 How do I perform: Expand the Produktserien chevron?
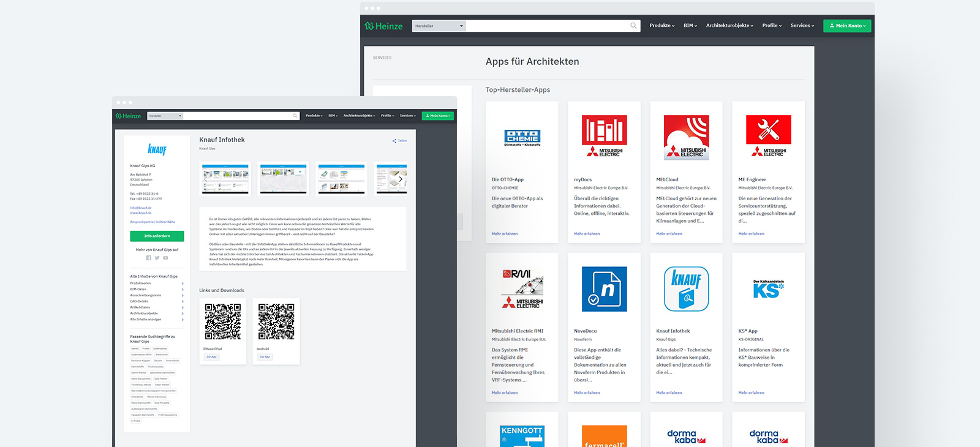tap(183, 284)
